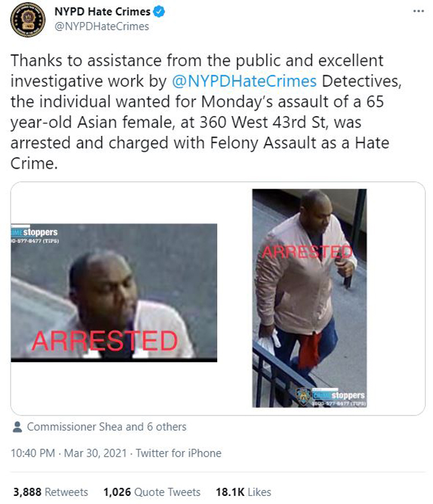Click the blue verified badge

[159, 12]
